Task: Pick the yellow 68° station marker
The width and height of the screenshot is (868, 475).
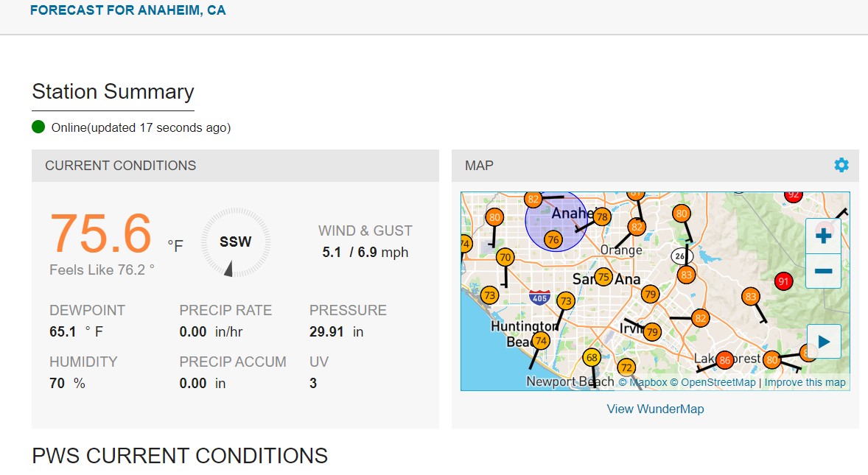Action: click(592, 358)
